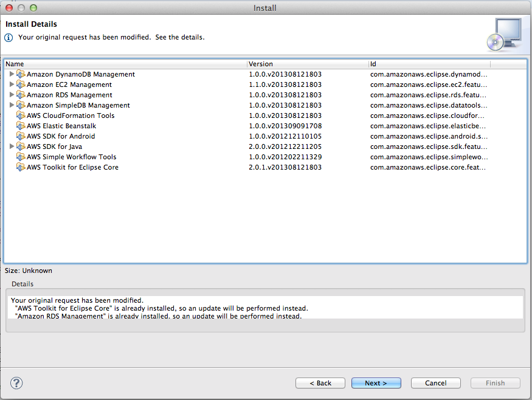Image resolution: width=532 pixels, height=400 pixels.
Task: Expand the Amazon DynamoDB Management tree node
Action: (x=12, y=74)
